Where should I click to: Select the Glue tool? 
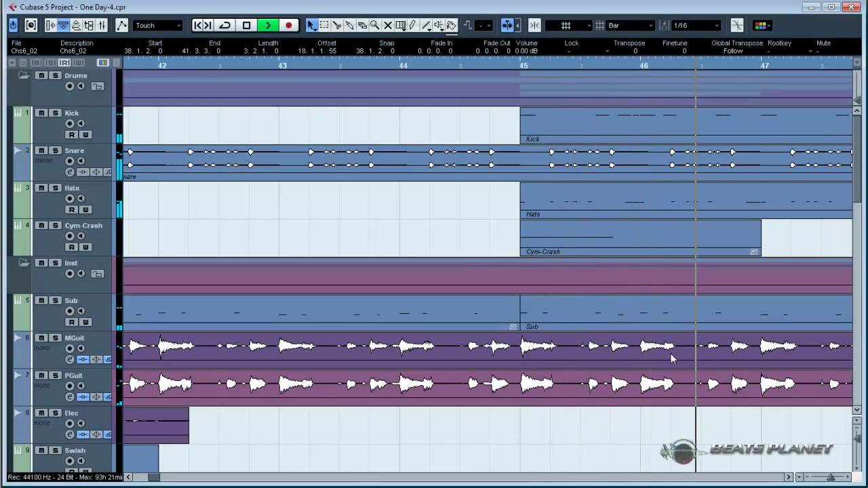[x=349, y=25]
